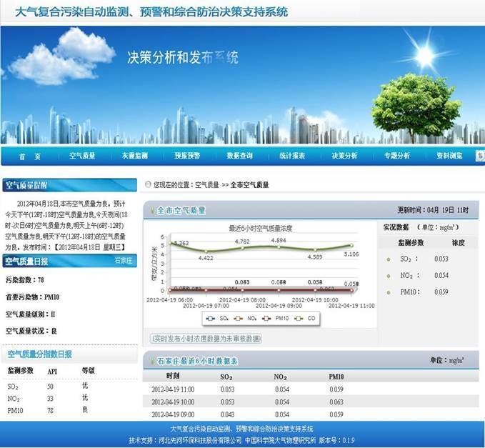The height and width of the screenshot is (448, 485).
Task: Click the 5.106 CO data point on chart
Action: pos(351,246)
